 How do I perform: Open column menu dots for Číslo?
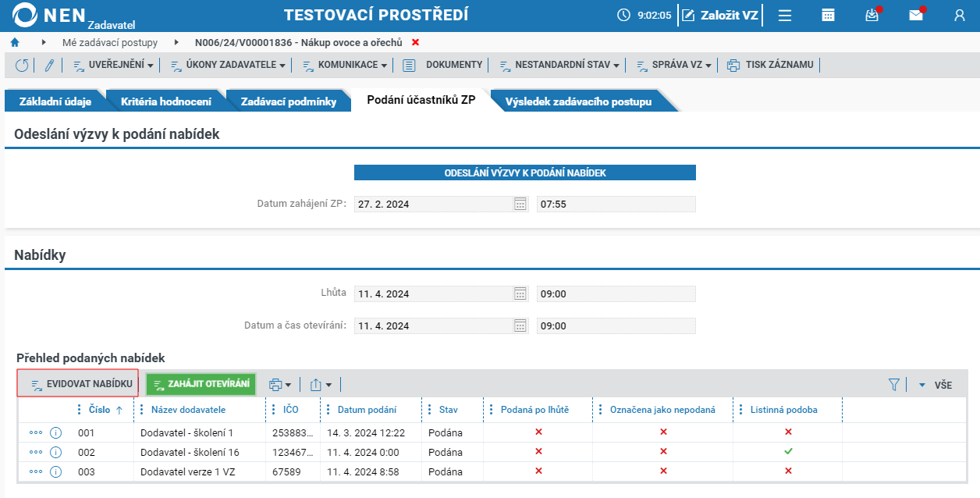pyautogui.click(x=79, y=410)
